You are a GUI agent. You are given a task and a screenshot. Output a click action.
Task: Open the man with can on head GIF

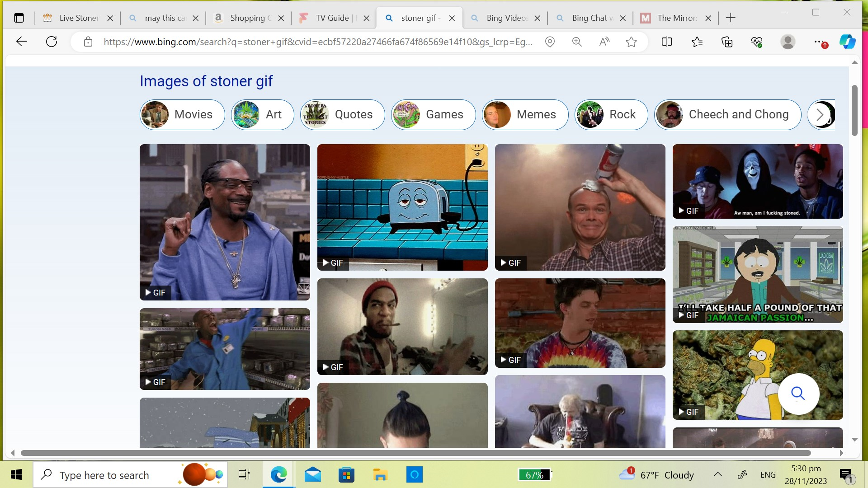pyautogui.click(x=580, y=207)
